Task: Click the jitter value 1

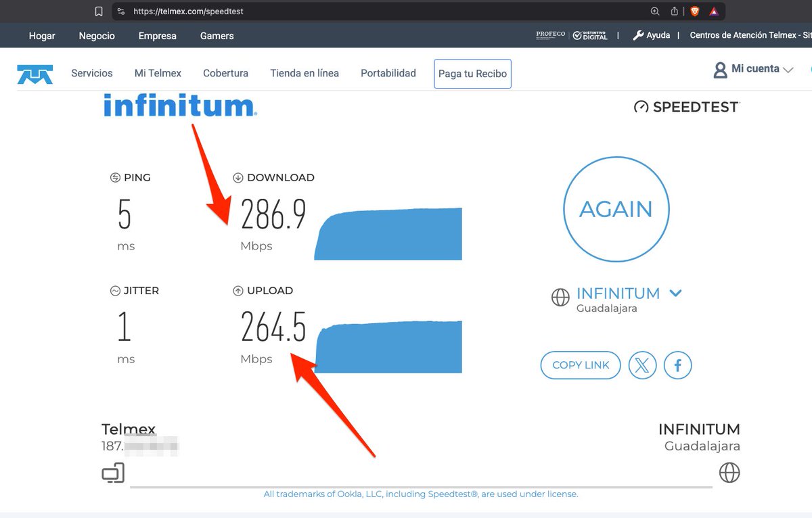Action: coord(124,327)
